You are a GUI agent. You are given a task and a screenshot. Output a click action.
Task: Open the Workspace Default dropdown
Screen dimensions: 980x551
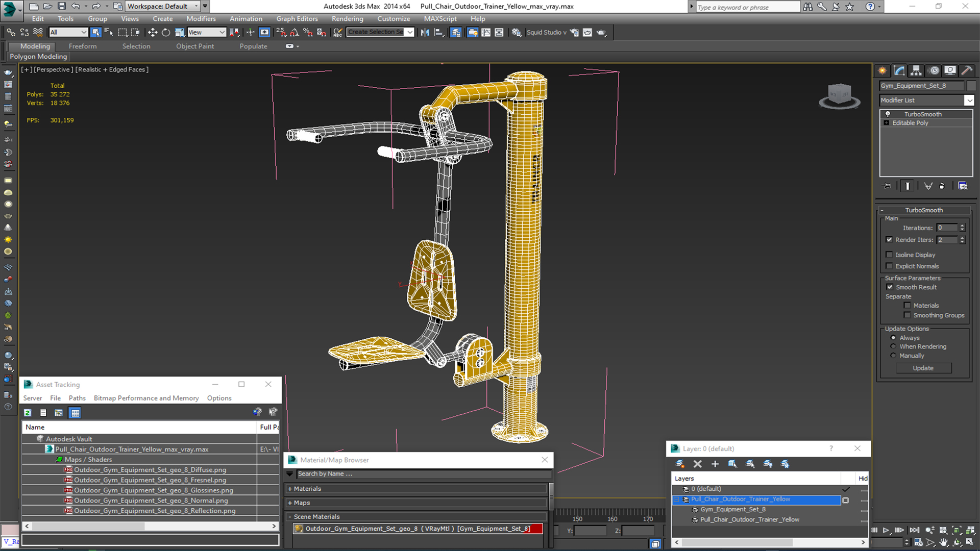tap(163, 6)
